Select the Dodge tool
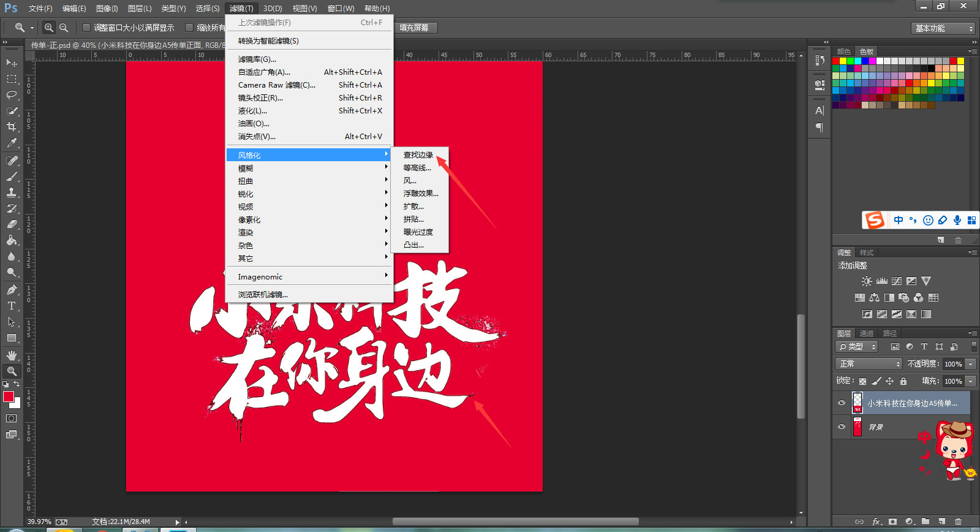The image size is (980, 532). (x=11, y=272)
